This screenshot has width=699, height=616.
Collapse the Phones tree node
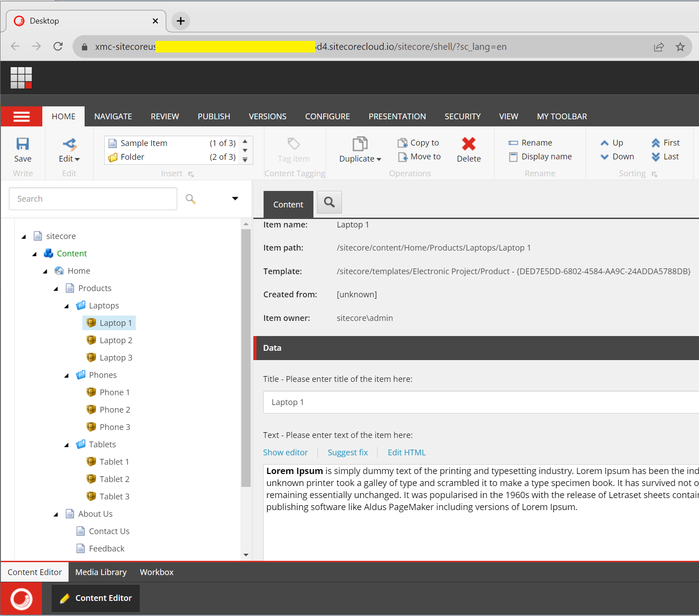click(x=67, y=376)
